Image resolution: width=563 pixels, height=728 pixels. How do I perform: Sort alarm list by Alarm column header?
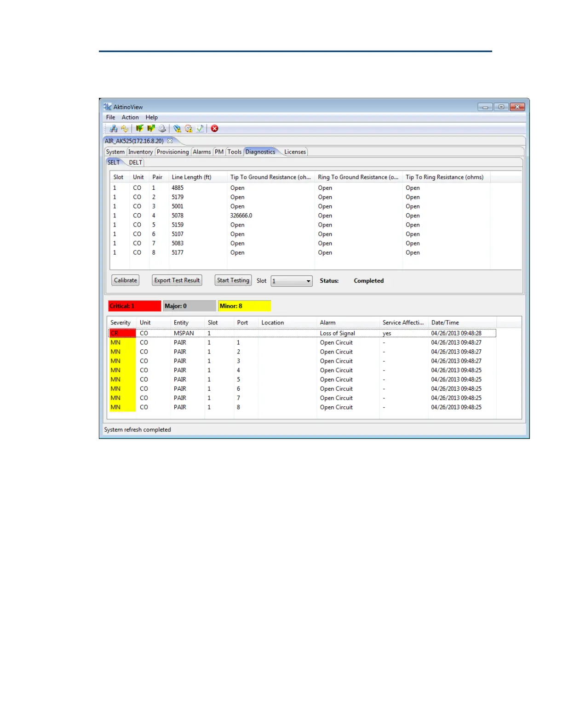(x=348, y=323)
